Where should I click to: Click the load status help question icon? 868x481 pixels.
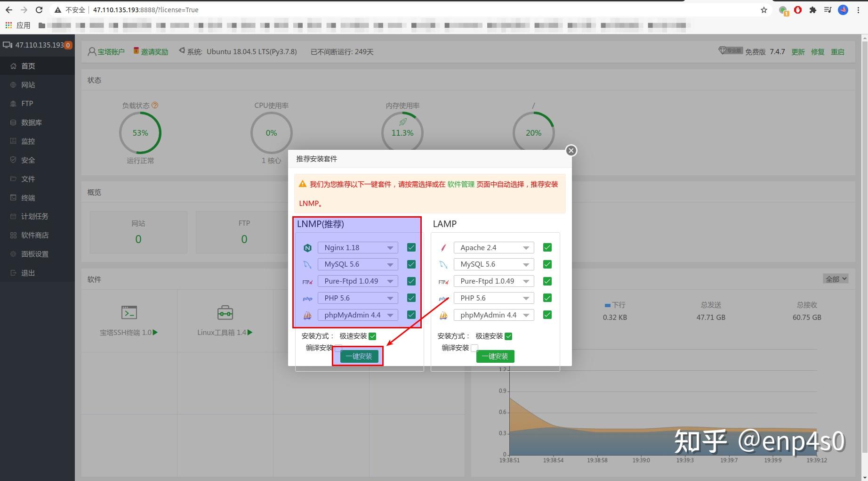[155, 106]
